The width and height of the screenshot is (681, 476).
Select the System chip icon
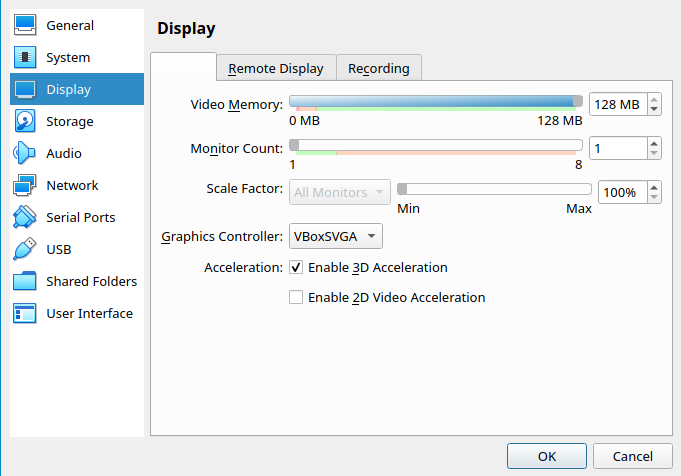pos(26,57)
